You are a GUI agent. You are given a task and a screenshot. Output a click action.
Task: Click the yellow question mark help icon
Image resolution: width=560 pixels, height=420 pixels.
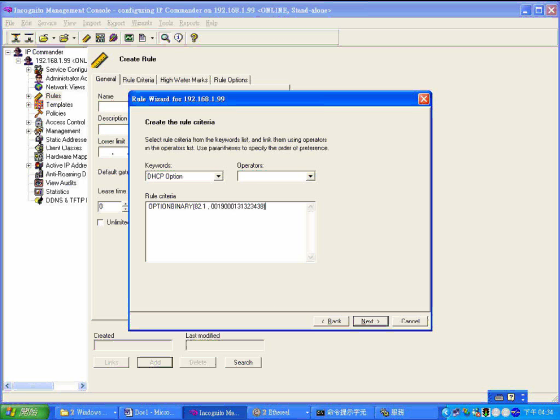pos(194,38)
